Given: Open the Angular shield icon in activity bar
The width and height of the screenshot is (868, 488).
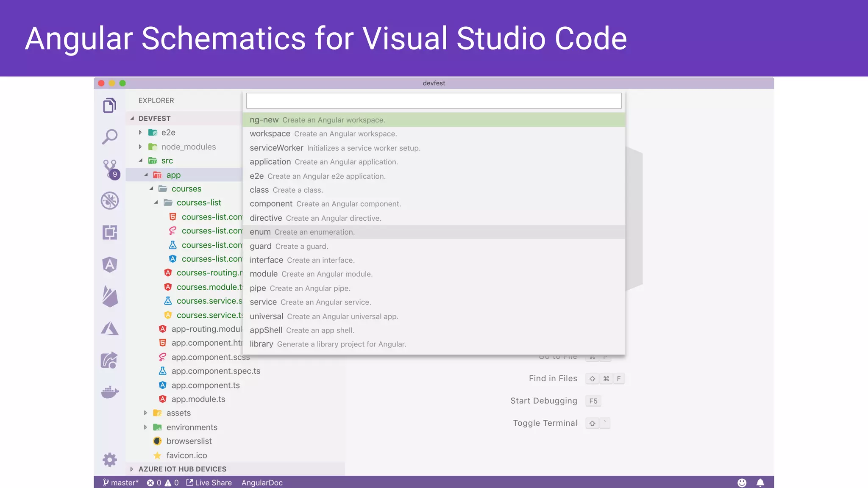Looking at the screenshot, I should point(110,265).
